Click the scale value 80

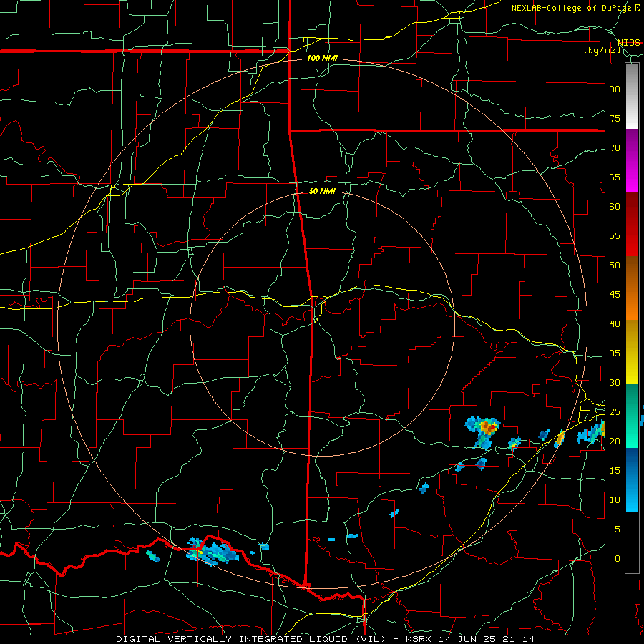[615, 89]
